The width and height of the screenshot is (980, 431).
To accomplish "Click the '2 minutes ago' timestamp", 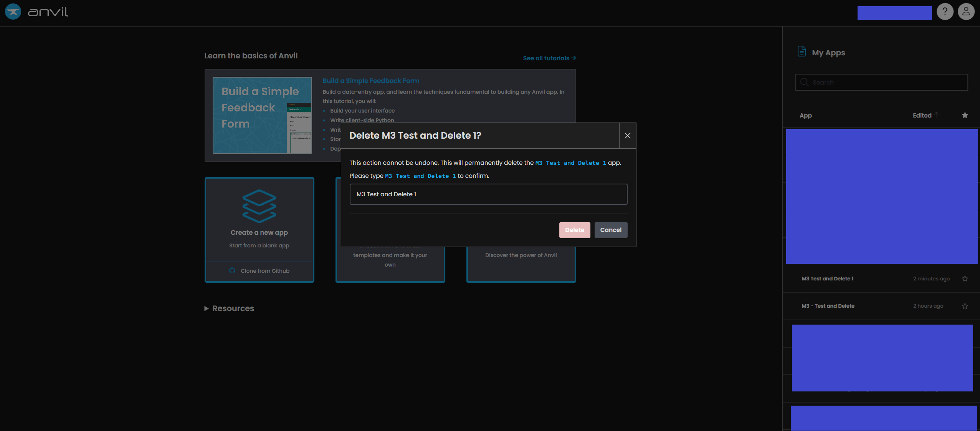I will [931, 279].
